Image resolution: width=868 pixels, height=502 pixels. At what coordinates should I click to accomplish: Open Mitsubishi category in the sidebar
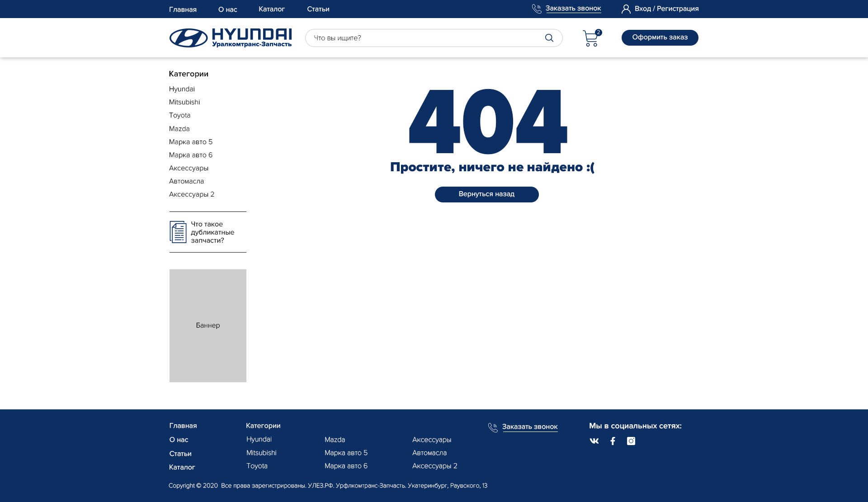[184, 103]
